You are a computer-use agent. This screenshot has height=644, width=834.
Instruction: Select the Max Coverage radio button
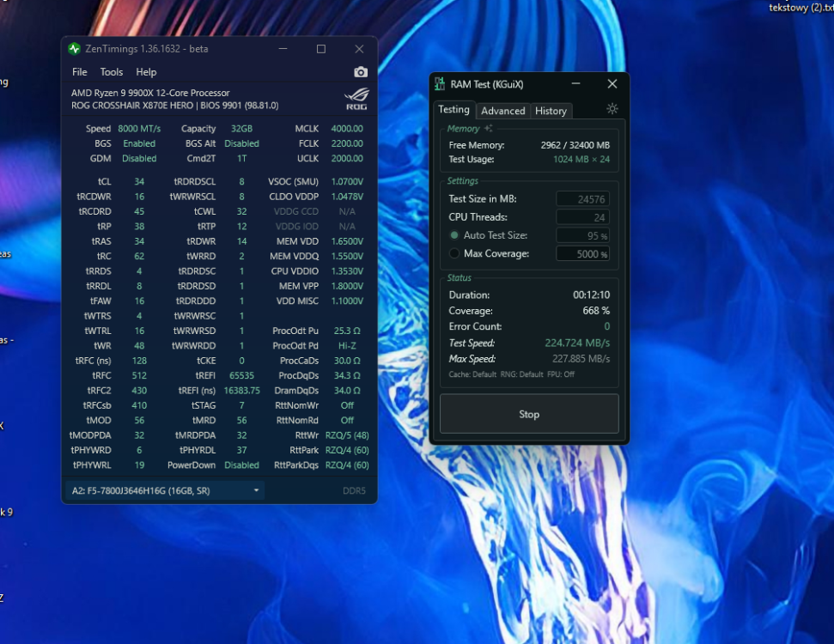454,253
